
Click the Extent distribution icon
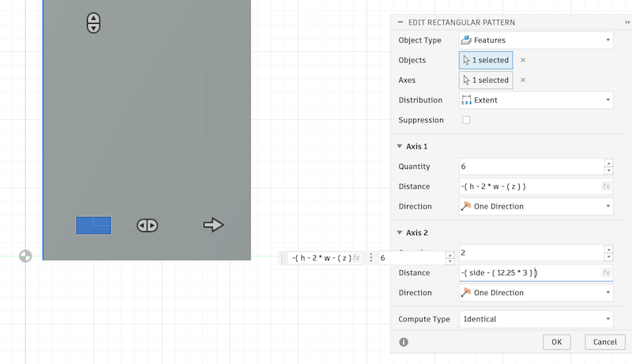click(x=466, y=99)
